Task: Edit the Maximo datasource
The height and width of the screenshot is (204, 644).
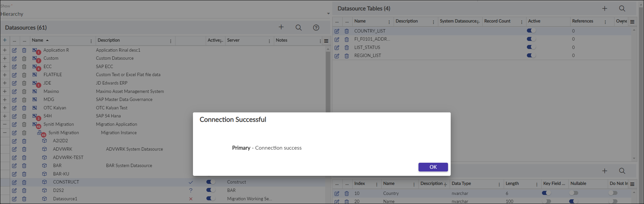Action: click(x=14, y=91)
